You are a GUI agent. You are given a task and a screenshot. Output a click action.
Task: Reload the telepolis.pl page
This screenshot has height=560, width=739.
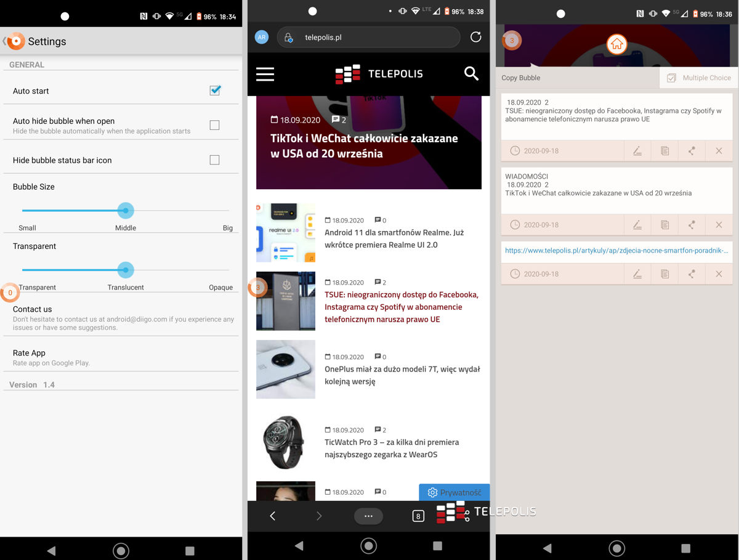[x=475, y=37]
